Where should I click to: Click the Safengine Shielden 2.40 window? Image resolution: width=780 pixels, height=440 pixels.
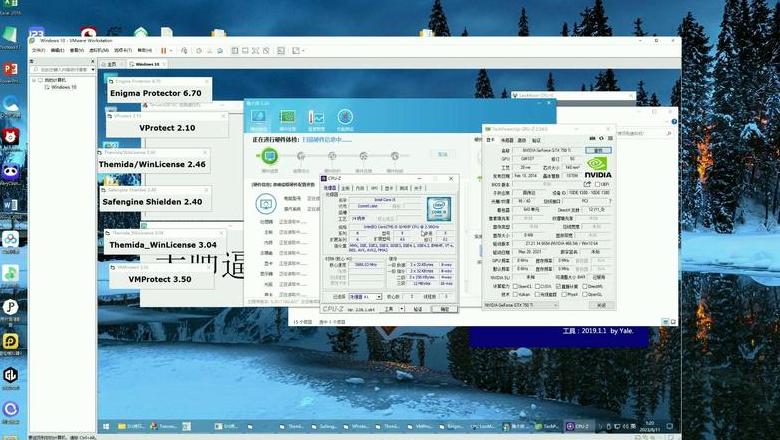click(155, 198)
